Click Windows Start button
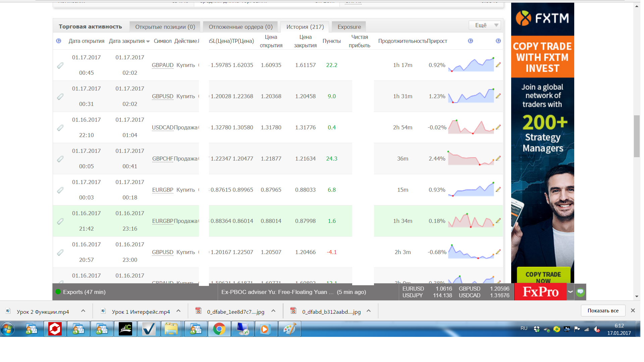 coord(7,329)
